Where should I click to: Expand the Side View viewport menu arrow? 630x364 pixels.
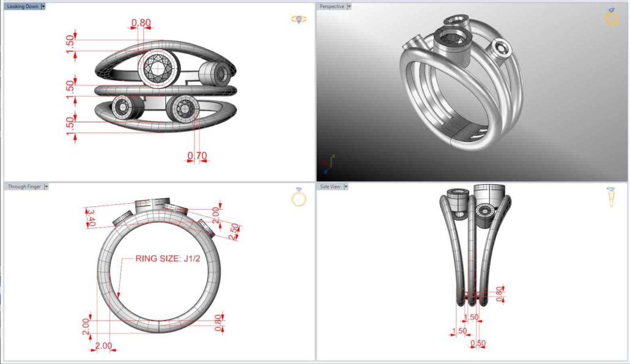click(x=346, y=187)
